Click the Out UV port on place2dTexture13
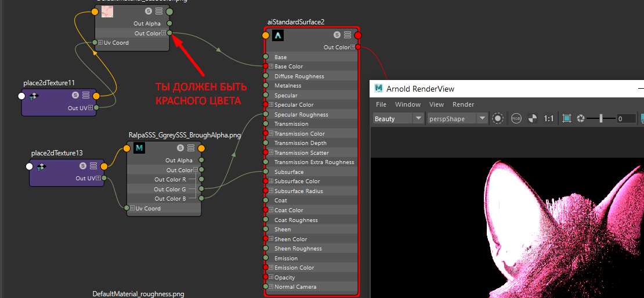The image size is (644, 298). [x=104, y=178]
